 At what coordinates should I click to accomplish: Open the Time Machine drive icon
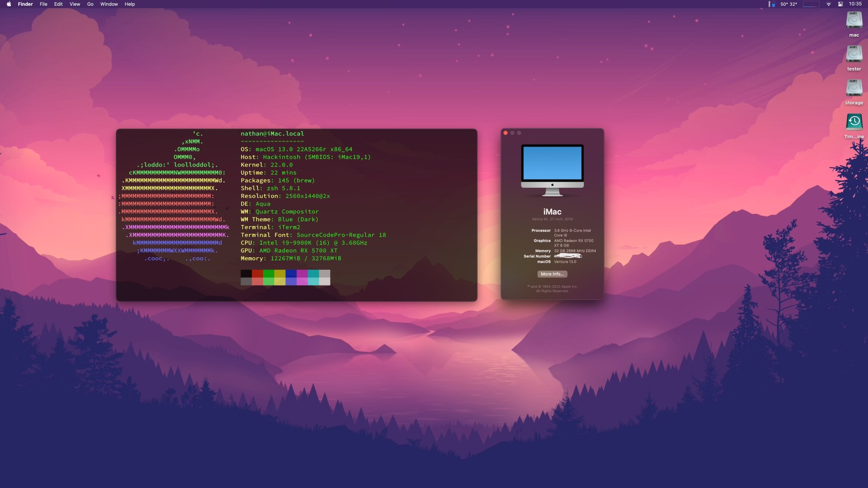(854, 122)
